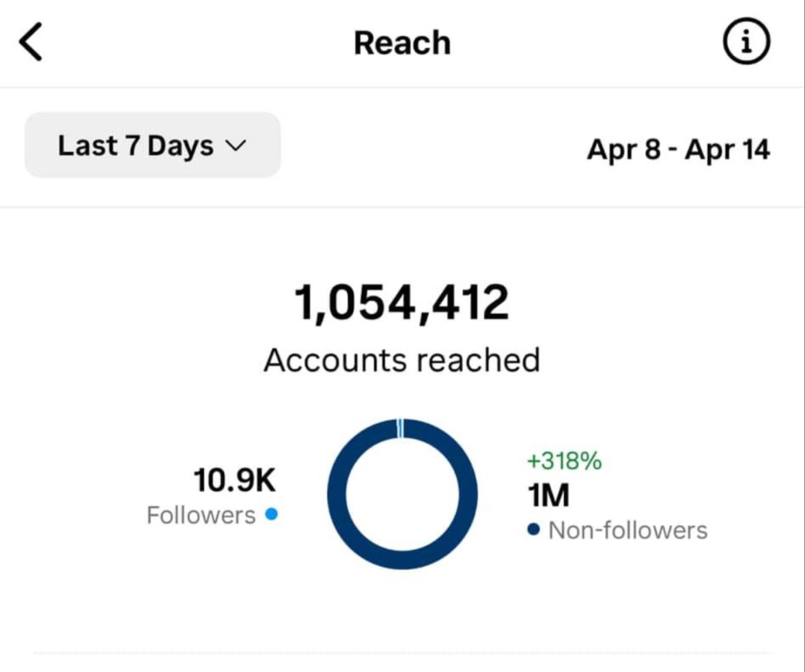Open the info icon for Reach

pos(746,42)
